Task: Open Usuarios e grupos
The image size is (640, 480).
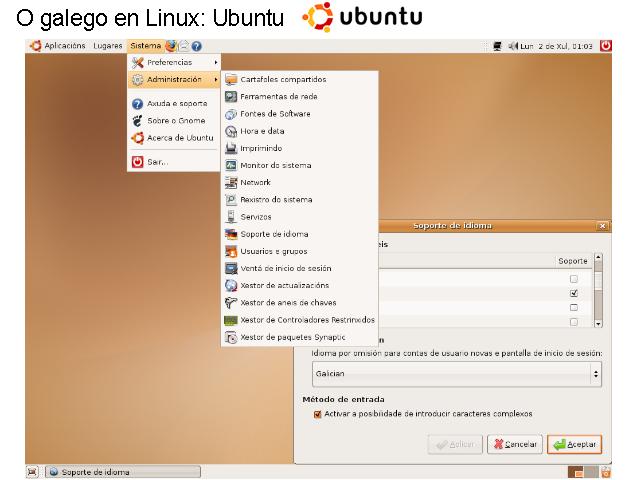Action: pos(273,251)
